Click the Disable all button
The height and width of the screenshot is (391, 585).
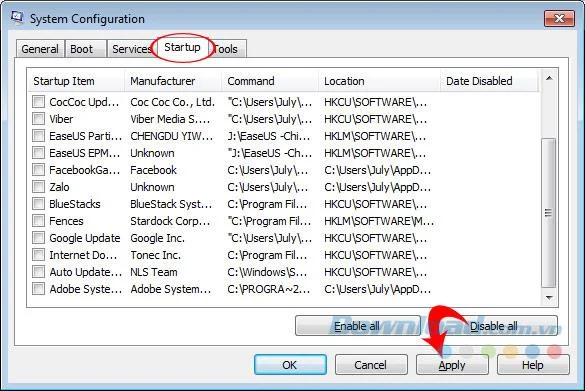click(494, 326)
